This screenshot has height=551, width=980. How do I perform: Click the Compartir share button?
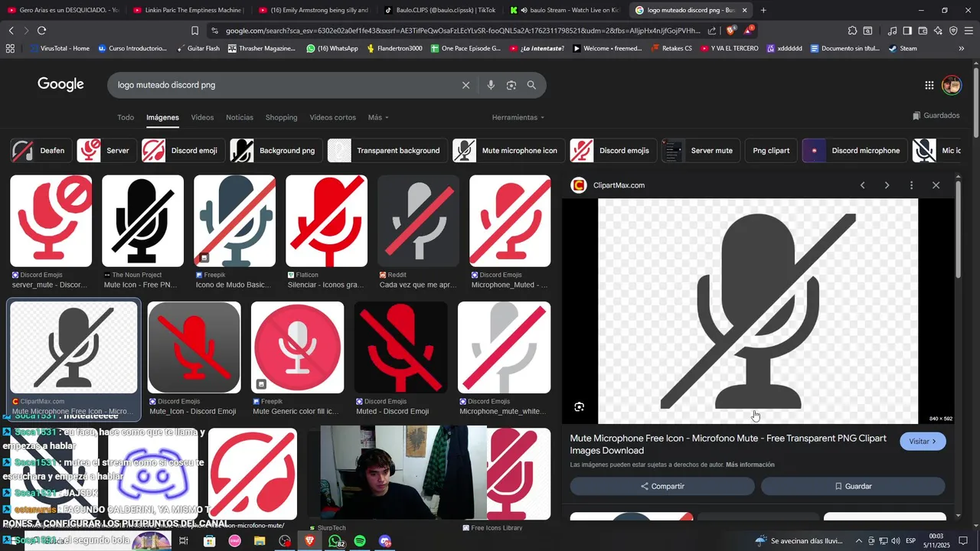click(x=662, y=486)
